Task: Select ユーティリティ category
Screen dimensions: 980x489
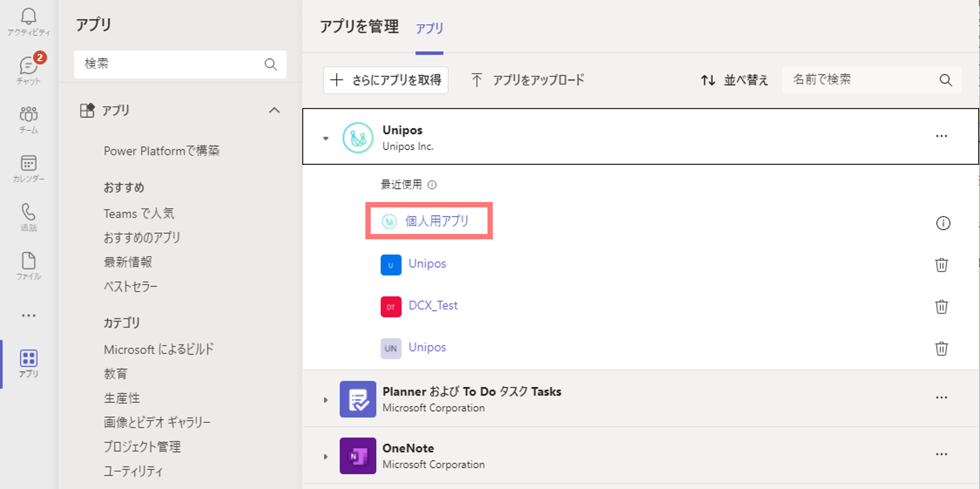Action: point(133,472)
